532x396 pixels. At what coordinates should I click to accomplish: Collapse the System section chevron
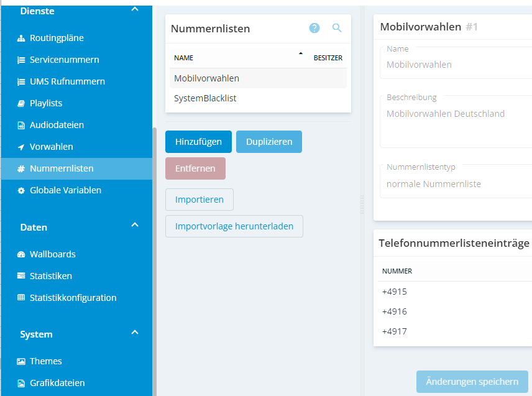[x=135, y=333]
